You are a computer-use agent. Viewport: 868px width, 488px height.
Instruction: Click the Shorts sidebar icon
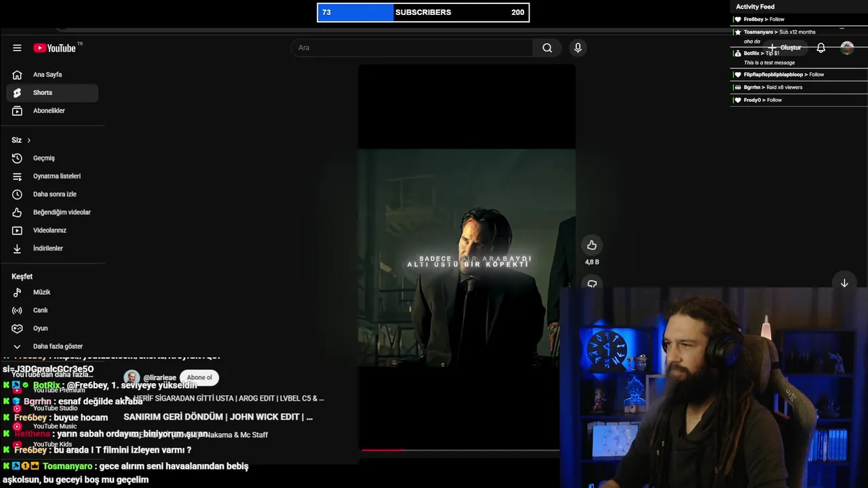coord(18,93)
